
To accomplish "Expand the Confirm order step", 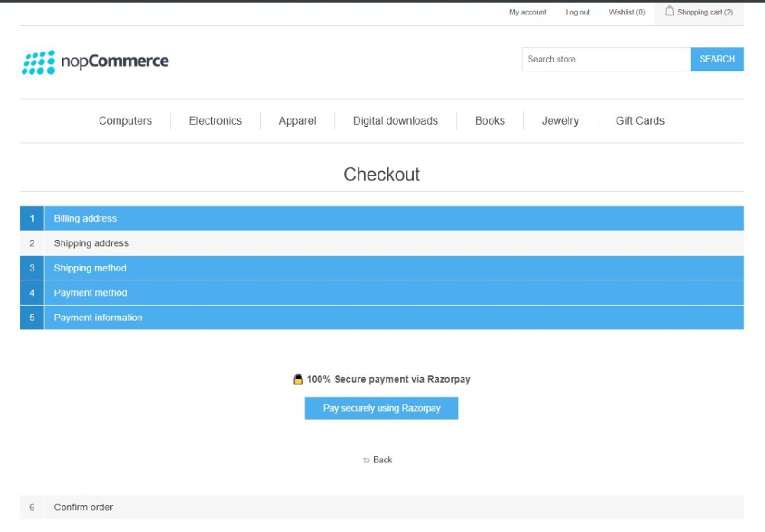I will pos(382,507).
